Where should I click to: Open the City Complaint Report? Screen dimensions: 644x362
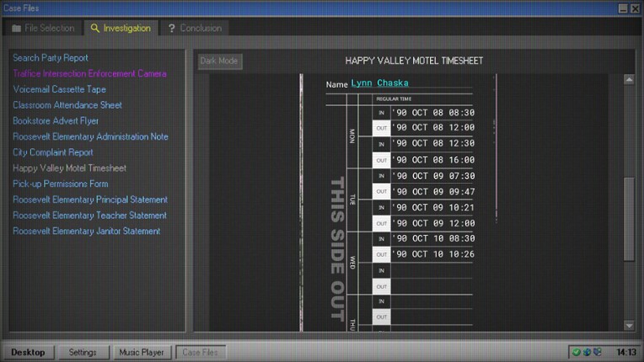[53, 152]
